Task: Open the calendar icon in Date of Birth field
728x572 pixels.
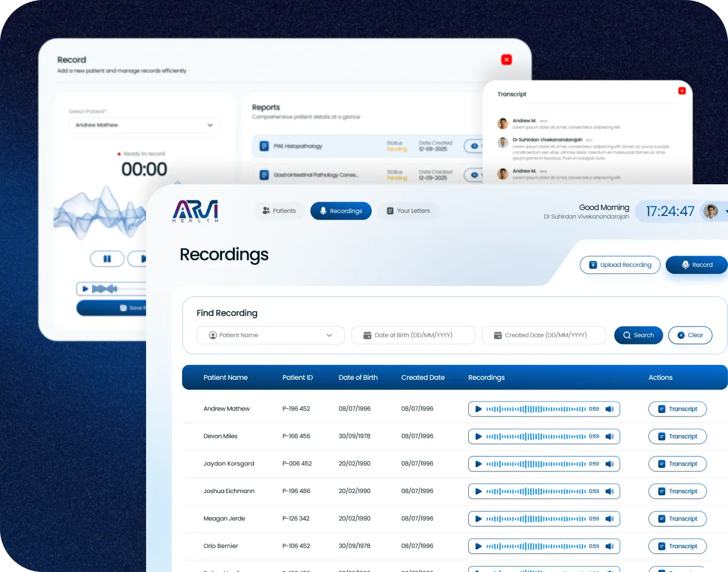Action: point(368,335)
